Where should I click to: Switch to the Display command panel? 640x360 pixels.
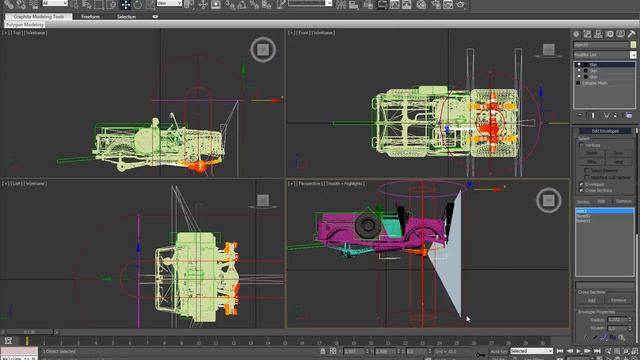pyautogui.click(x=620, y=34)
